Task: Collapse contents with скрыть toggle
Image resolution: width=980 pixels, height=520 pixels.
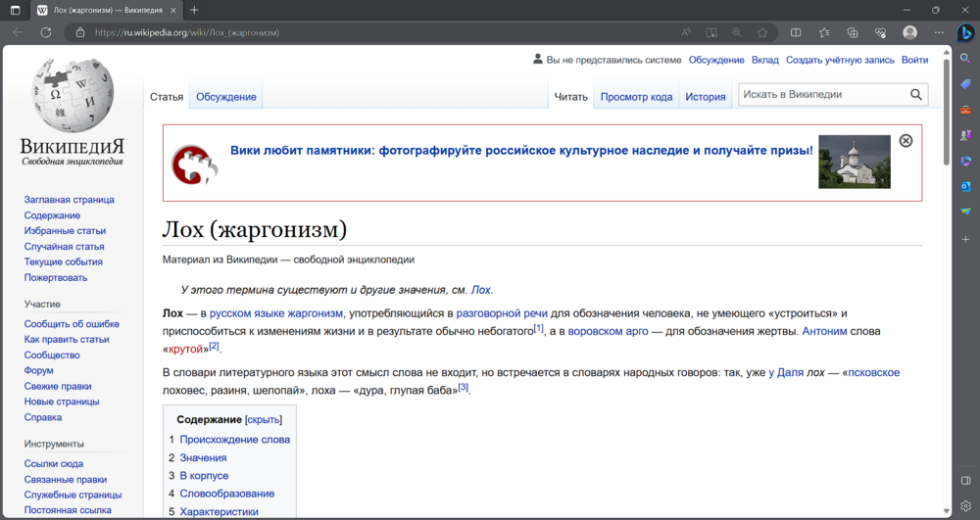Action: (x=264, y=420)
